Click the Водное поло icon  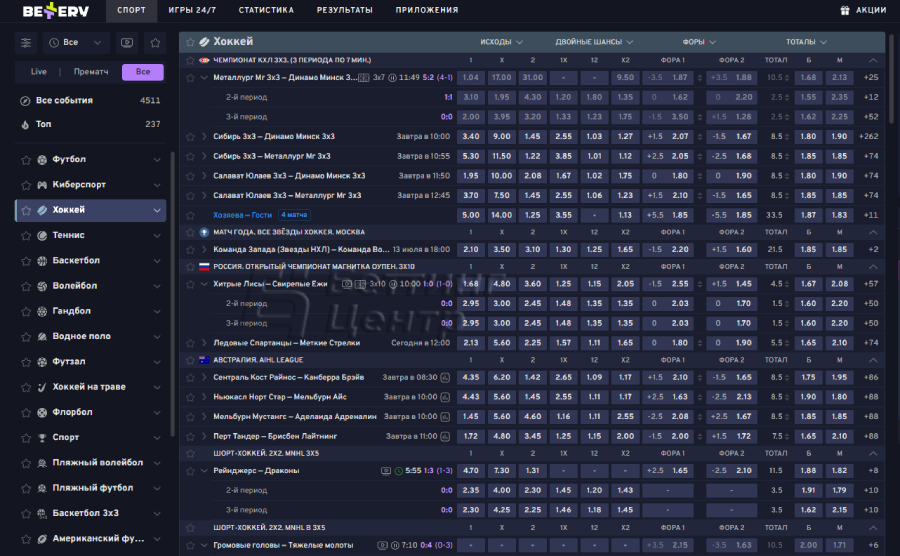[x=42, y=336]
